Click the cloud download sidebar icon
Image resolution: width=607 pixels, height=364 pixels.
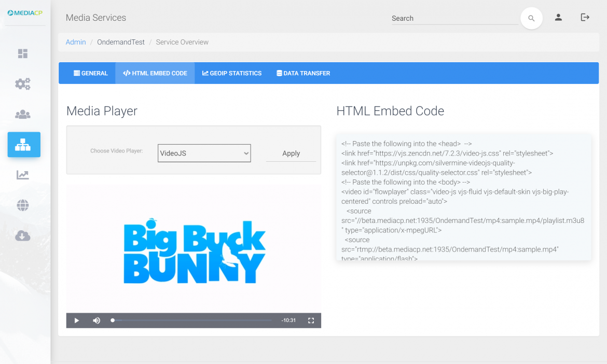click(23, 236)
